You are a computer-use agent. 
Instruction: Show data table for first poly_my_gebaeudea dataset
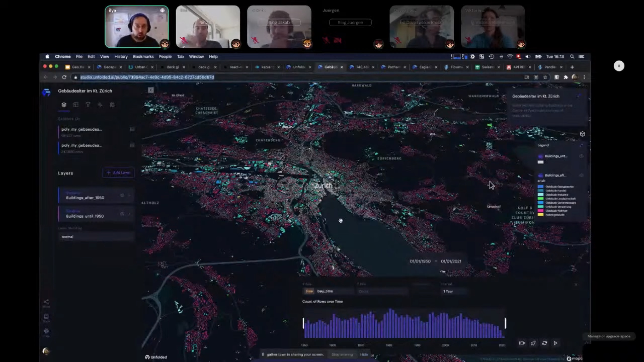tap(132, 129)
